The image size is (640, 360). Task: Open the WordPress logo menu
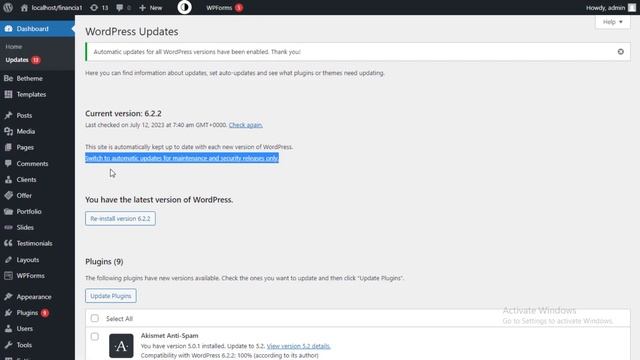pos(8,7)
